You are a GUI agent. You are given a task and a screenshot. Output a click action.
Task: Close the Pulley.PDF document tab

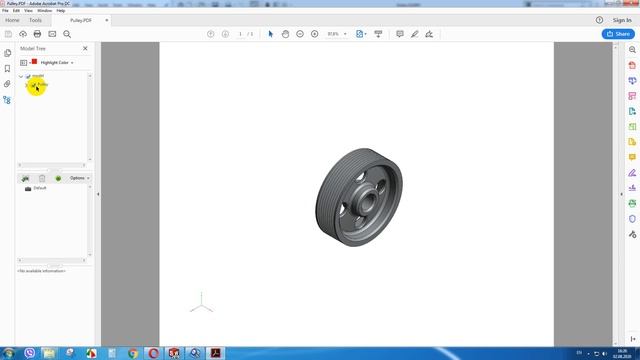[x=107, y=20]
